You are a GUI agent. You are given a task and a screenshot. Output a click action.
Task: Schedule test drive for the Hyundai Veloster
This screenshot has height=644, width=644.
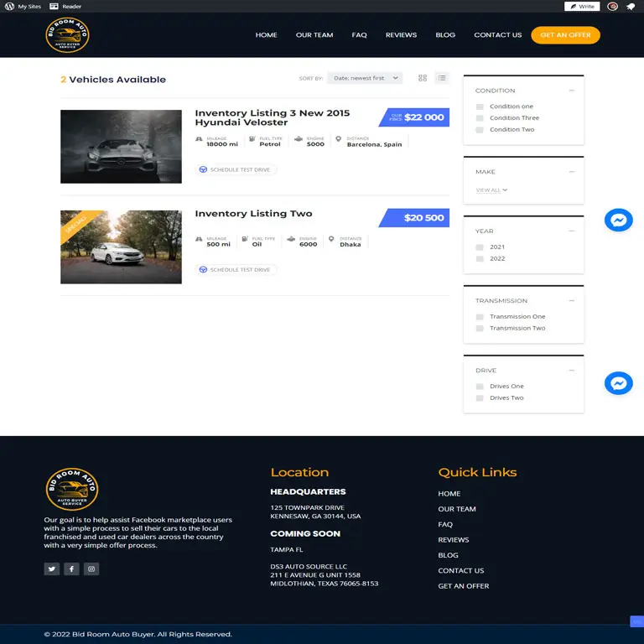tap(236, 169)
